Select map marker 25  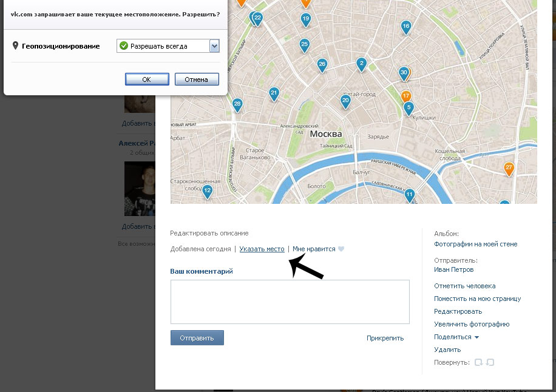pos(304,45)
